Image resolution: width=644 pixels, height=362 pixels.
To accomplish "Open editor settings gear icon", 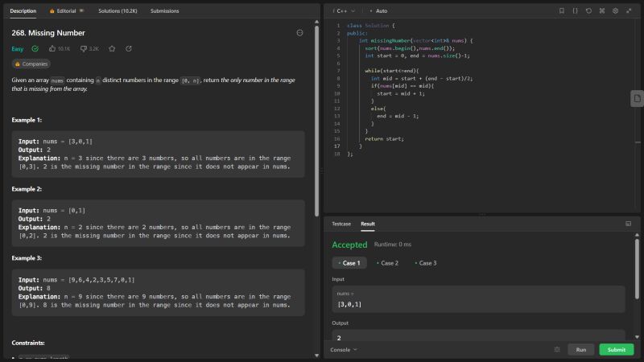I will (x=615, y=11).
